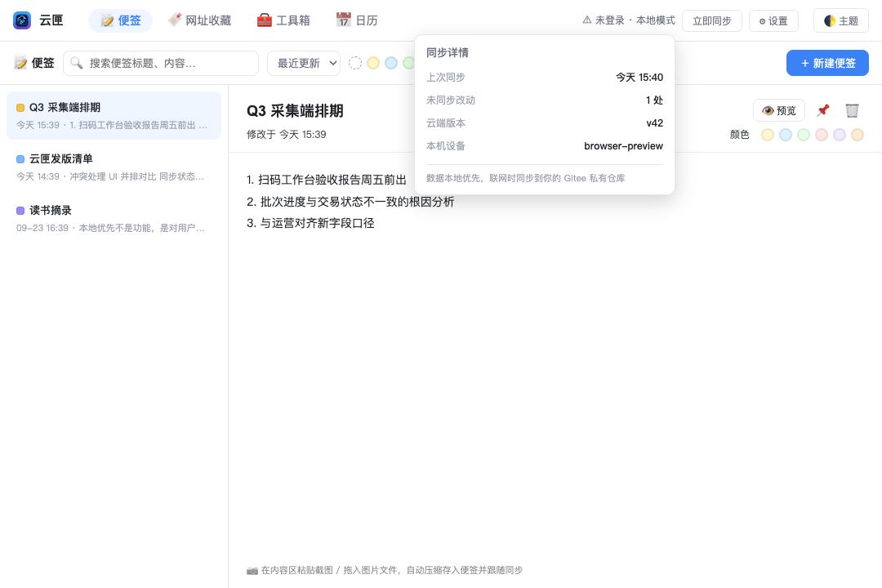Click the 同步详情 popup heading
Image resolution: width=882 pixels, height=588 pixels.
point(448,52)
